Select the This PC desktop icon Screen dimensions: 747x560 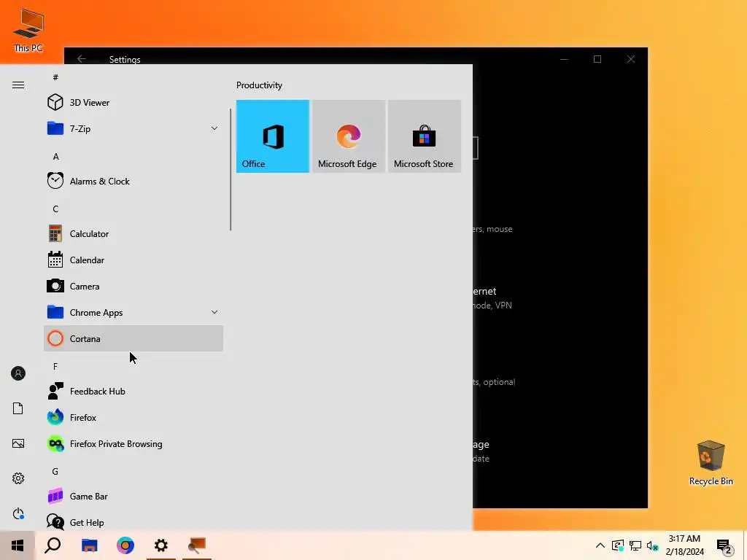28,31
